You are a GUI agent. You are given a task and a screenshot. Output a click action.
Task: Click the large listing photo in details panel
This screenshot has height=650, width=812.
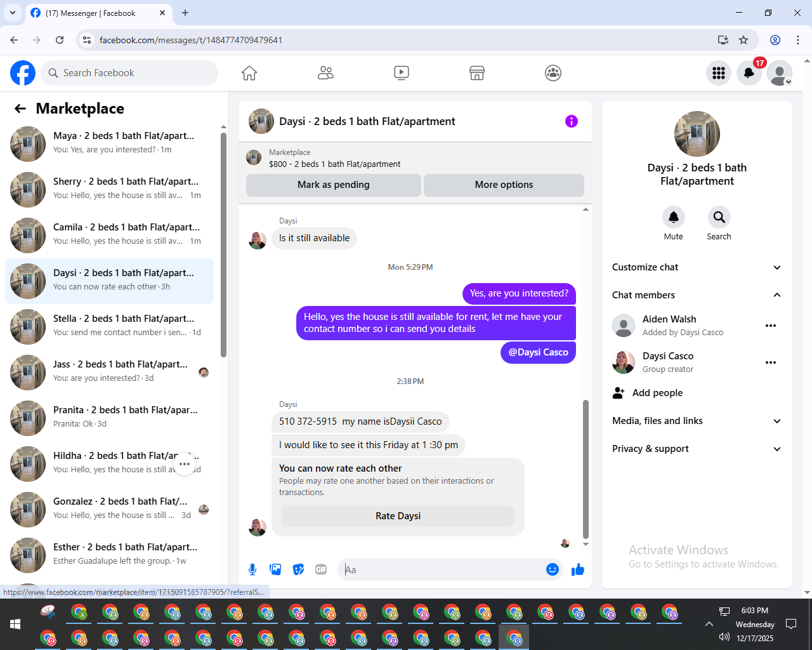(697, 134)
